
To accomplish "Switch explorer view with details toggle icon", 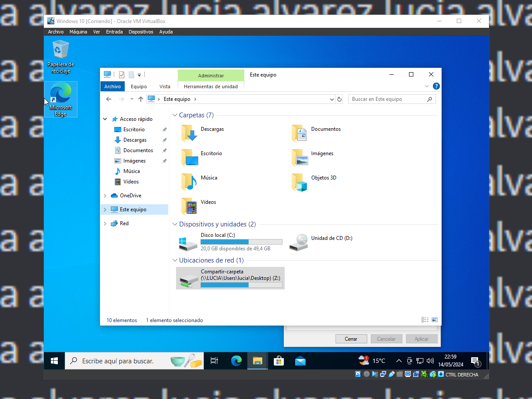I will [x=425, y=319].
